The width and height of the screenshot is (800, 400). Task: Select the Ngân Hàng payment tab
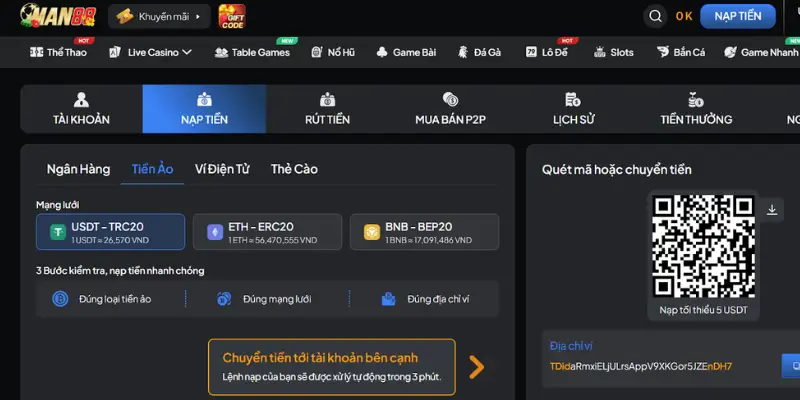(x=79, y=169)
